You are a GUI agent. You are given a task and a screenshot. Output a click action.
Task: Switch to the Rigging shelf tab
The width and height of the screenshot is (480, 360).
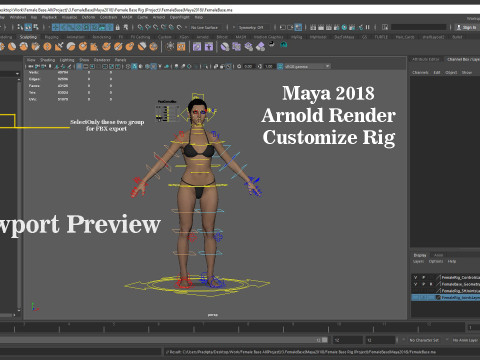[x=51, y=37]
